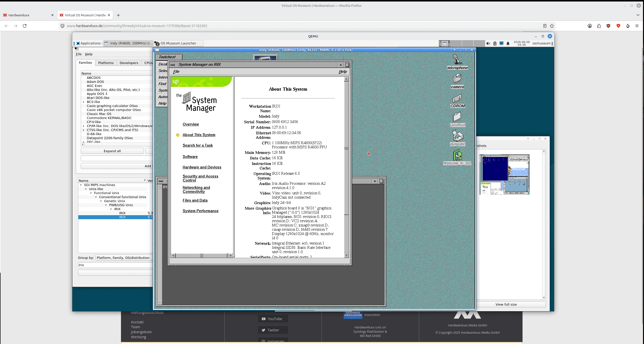Collapse Conventional functional Unix node
Screen dimensions: 644x344
tap(96, 197)
